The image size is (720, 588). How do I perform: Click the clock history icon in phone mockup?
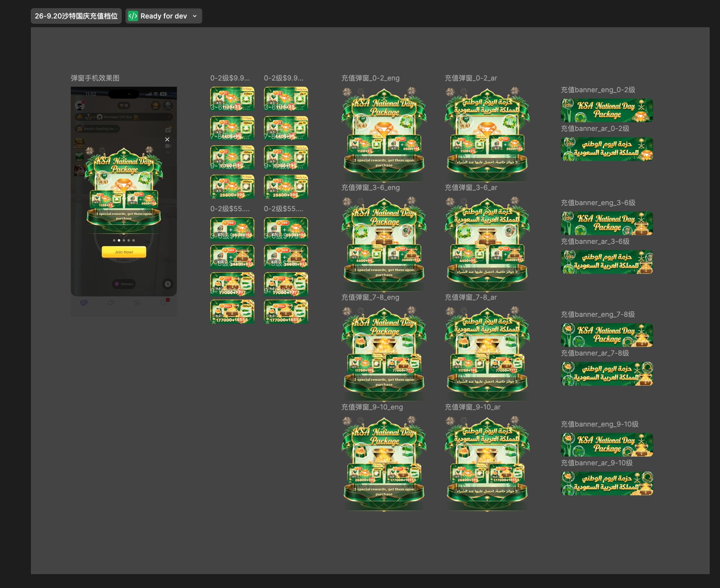coord(168,284)
